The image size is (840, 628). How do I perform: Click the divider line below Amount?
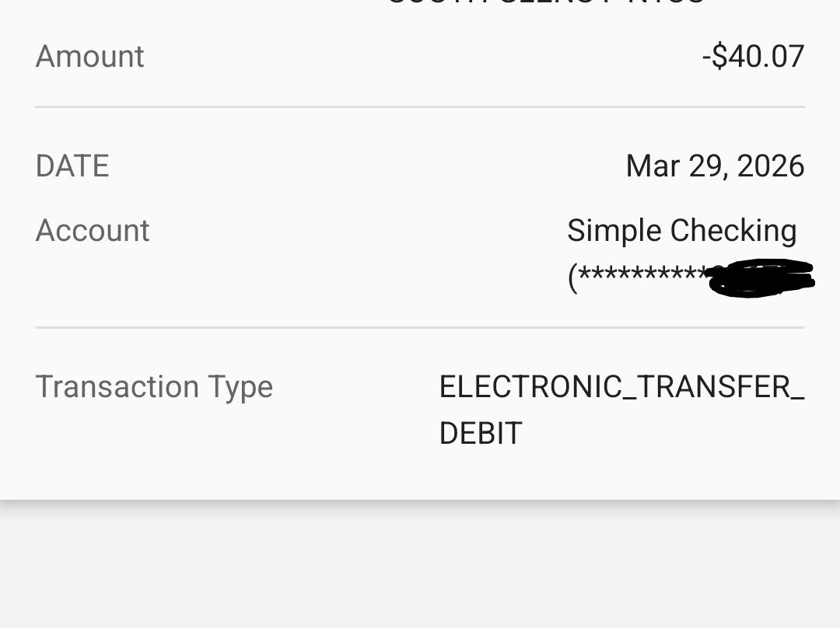pyautogui.click(x=420, y=106)
